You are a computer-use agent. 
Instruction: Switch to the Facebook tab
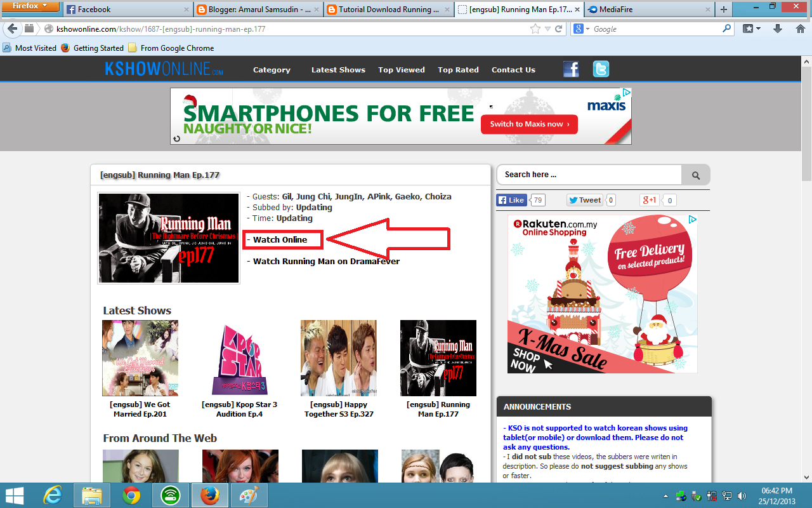127,10
